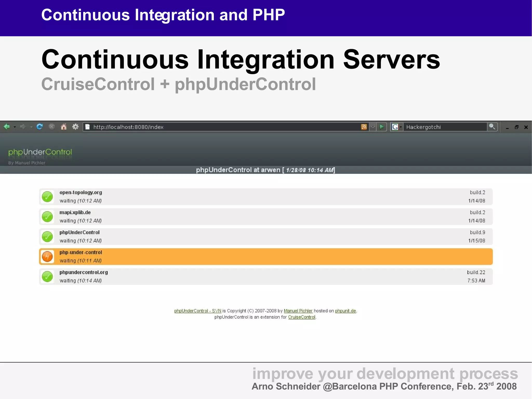This screenshot has height=399, width=532.
Task: Click green status icon for open-topology.org
Action: (47, 197)
